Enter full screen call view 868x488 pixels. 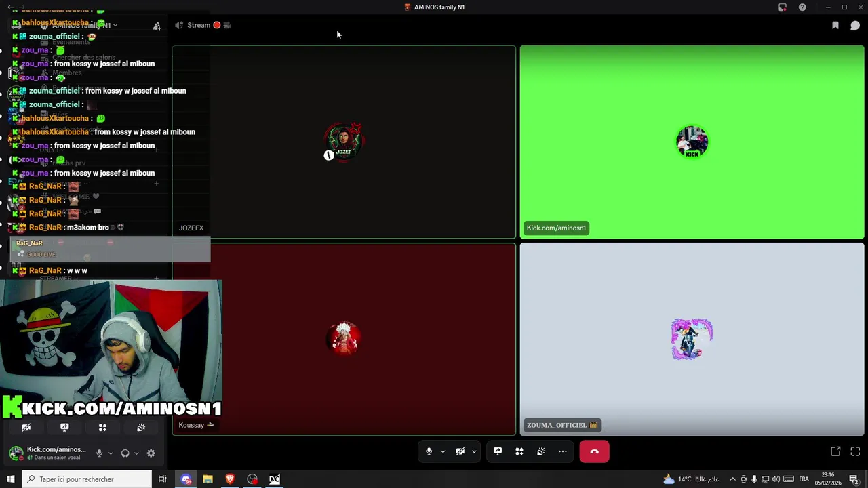pos(855,451)
